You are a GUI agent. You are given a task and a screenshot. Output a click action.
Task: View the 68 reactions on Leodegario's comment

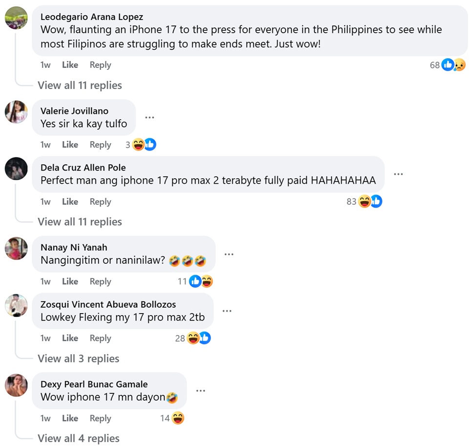coord(448,64)
